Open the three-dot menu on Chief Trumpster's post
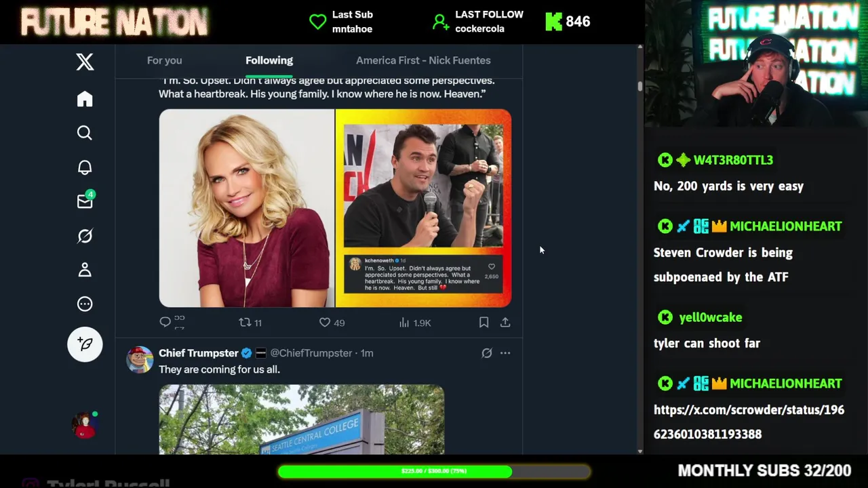This screenshot has width=868, height=488. click(505, 353)
